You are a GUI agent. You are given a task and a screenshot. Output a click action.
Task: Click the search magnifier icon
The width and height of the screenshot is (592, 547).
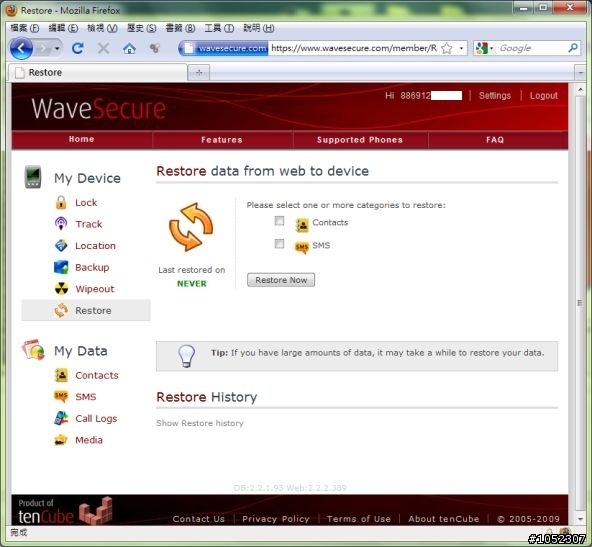click(573, 48)
